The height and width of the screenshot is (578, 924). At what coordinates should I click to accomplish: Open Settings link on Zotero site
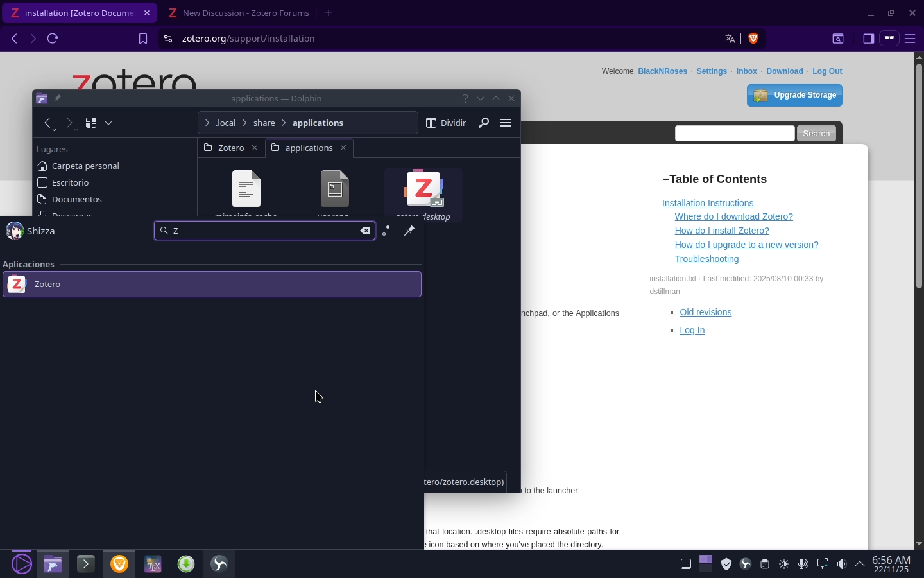[712, 71]
